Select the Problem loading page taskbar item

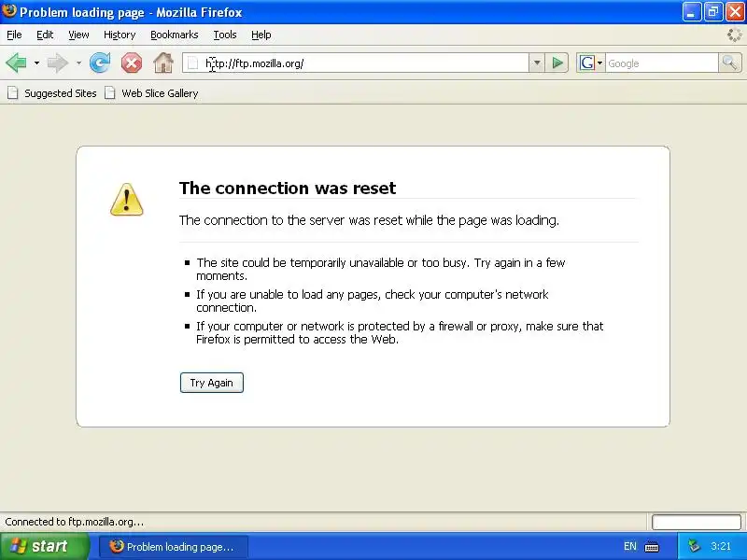pyautogui.click(x=174, y=546)
